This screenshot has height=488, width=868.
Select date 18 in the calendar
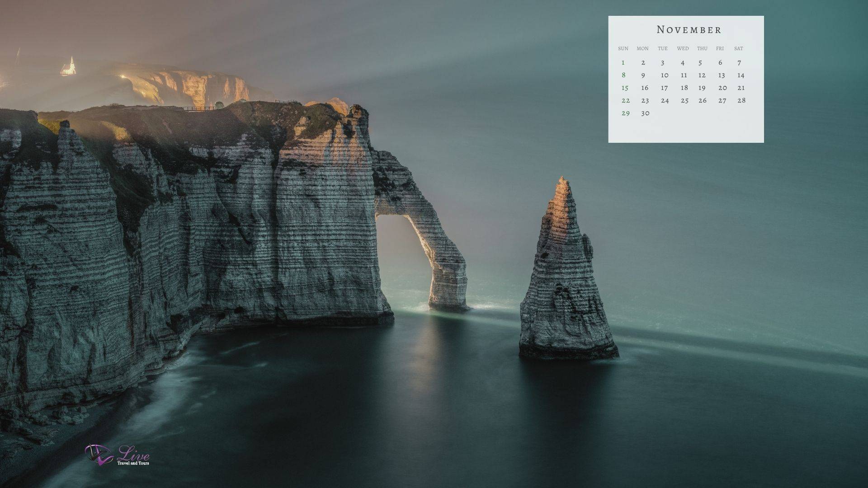point(684,88)
